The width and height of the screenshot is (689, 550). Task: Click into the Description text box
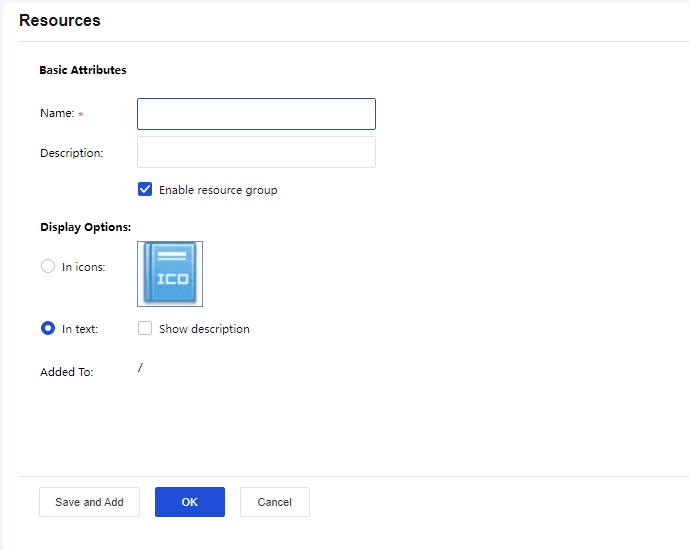coord(256,152)
